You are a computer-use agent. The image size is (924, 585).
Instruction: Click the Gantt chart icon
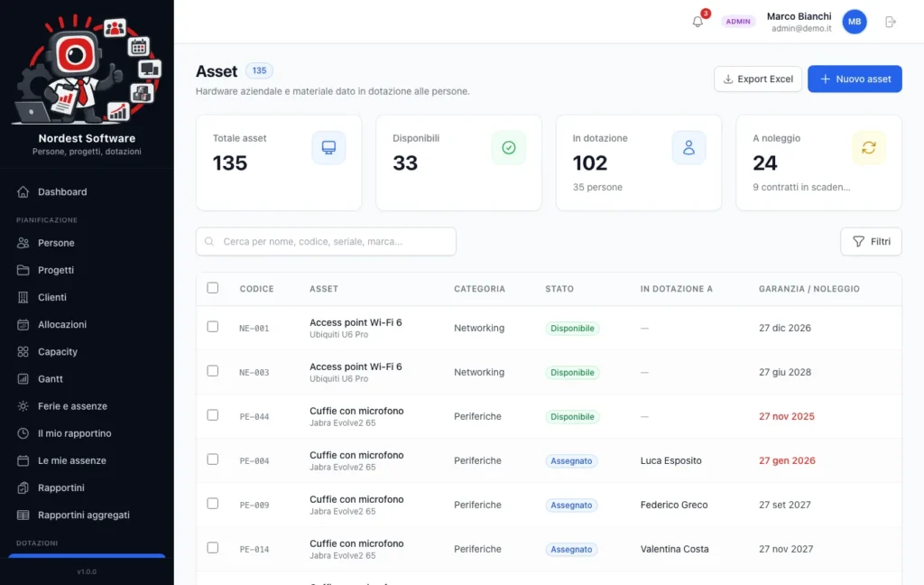click(23, 378)
